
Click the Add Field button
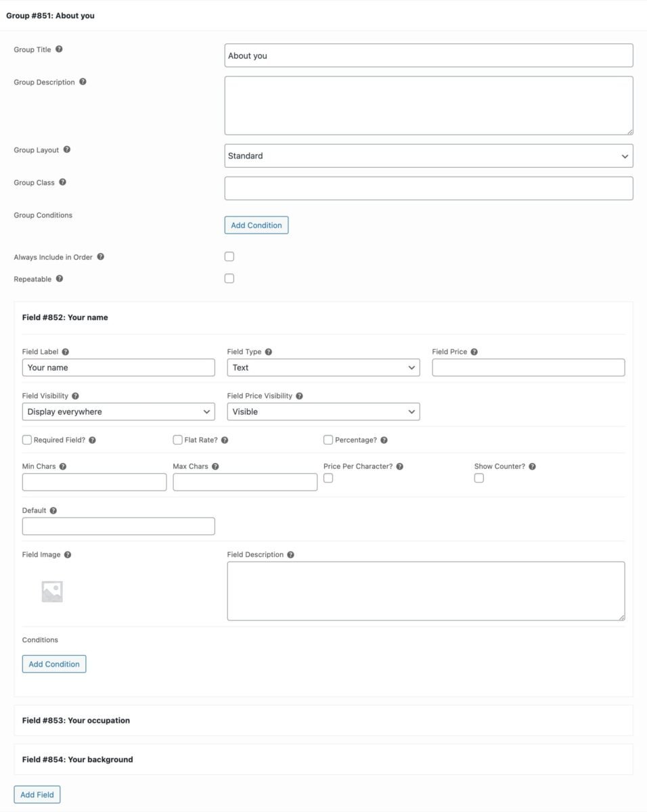point(37,794)
